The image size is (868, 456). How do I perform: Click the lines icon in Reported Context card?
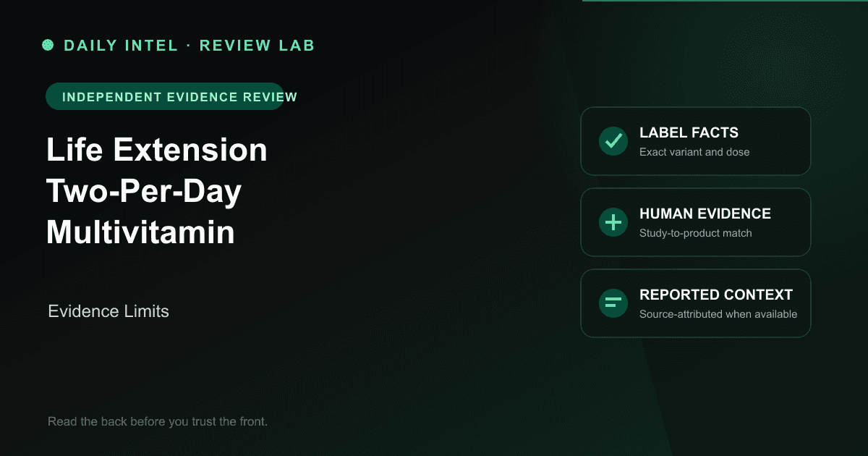click(x=613, y=303)
